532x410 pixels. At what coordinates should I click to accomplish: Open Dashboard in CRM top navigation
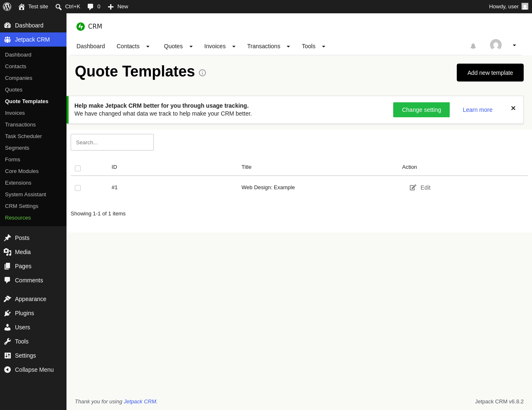tap(91, 46)
